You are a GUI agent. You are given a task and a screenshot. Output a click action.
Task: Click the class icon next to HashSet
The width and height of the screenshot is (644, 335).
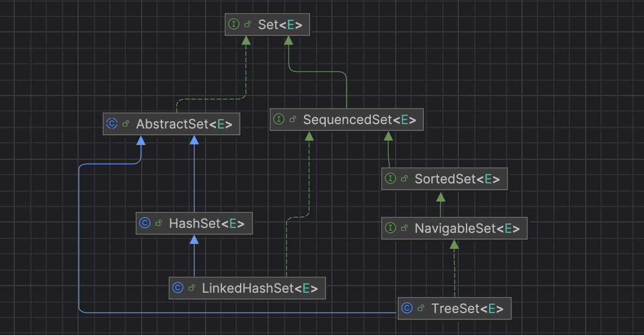[x=145, y=223]
